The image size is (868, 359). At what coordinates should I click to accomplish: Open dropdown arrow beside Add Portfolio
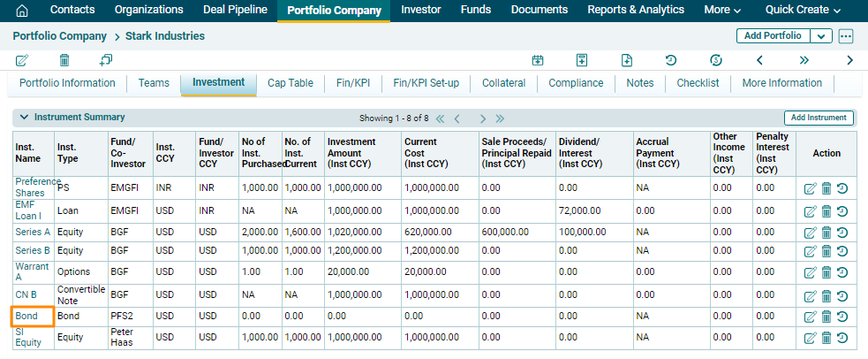pyautogui.click(x=820, y=36)
